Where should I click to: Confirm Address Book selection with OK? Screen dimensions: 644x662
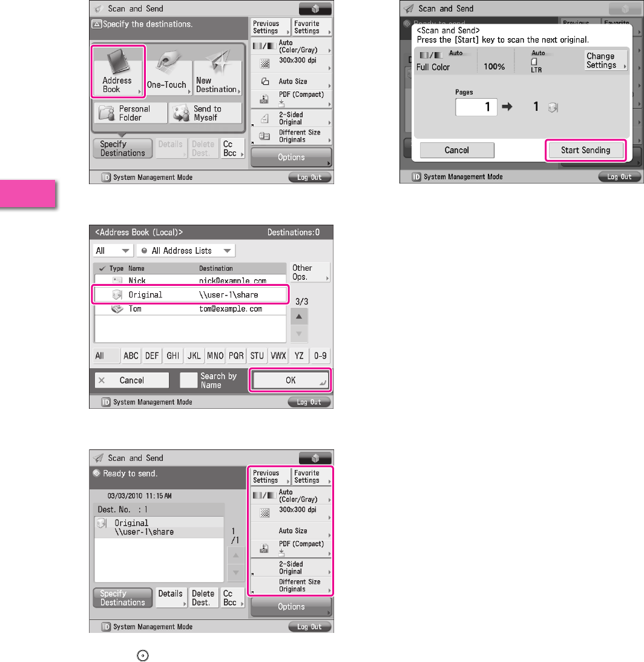[x=291, y=380]
